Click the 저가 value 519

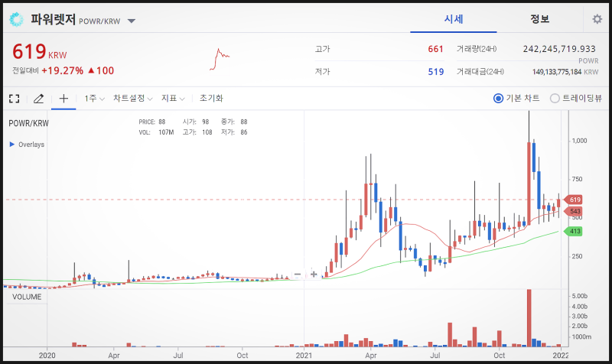point(435,72)
